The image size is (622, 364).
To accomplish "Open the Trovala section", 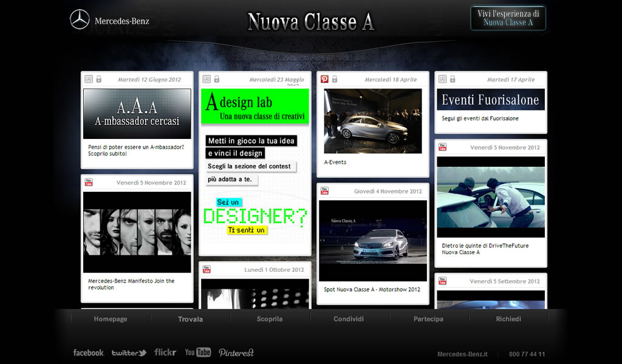I will 190,319.
